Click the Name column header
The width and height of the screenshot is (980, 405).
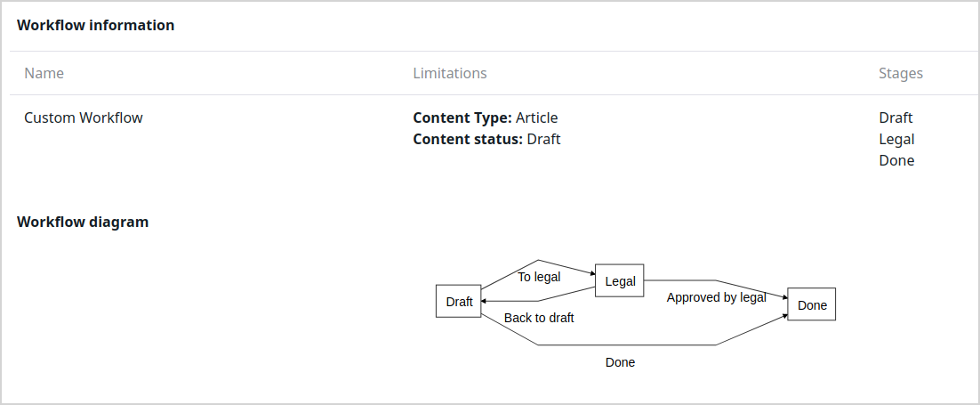click(44, 73)
